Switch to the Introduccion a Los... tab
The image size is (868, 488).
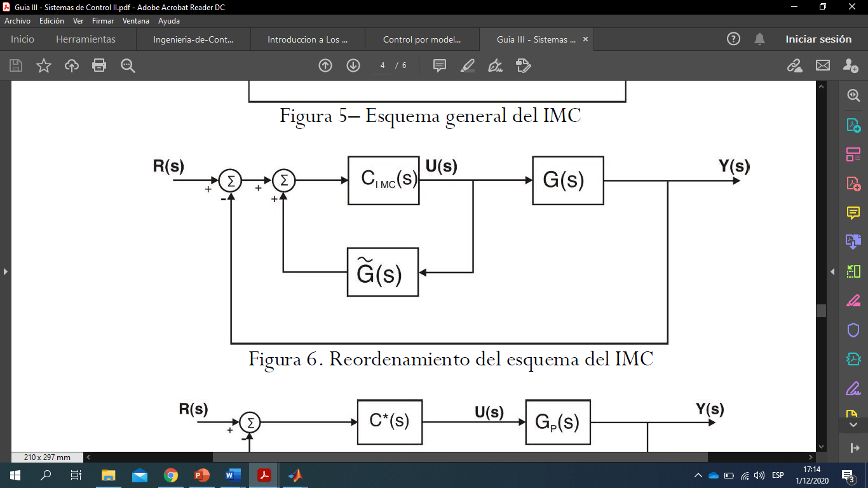[x=308, y=39]
